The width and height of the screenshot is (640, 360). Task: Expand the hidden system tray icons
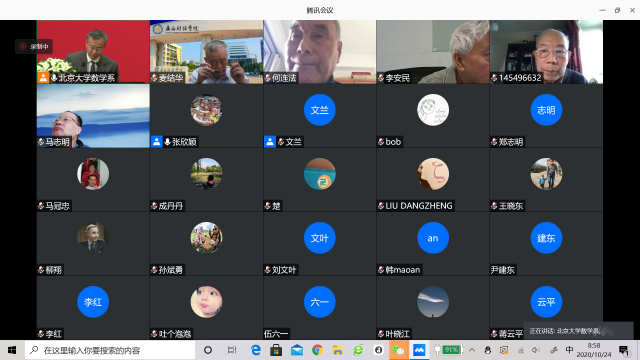472,350
